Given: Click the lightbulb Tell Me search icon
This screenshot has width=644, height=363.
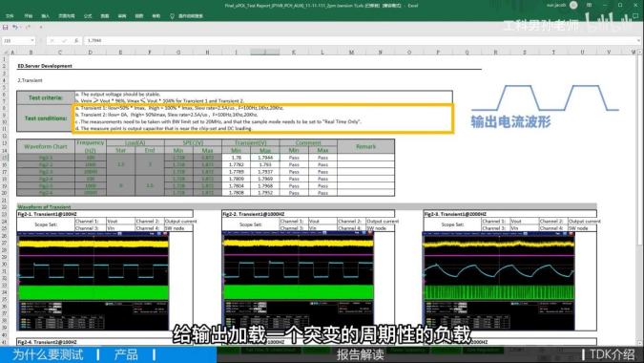Looking at the screenshot, I should [172, 16].
